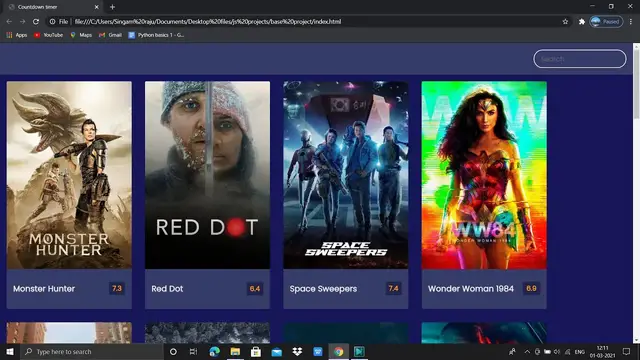Open Mail app from taskbar

point(277,351)
